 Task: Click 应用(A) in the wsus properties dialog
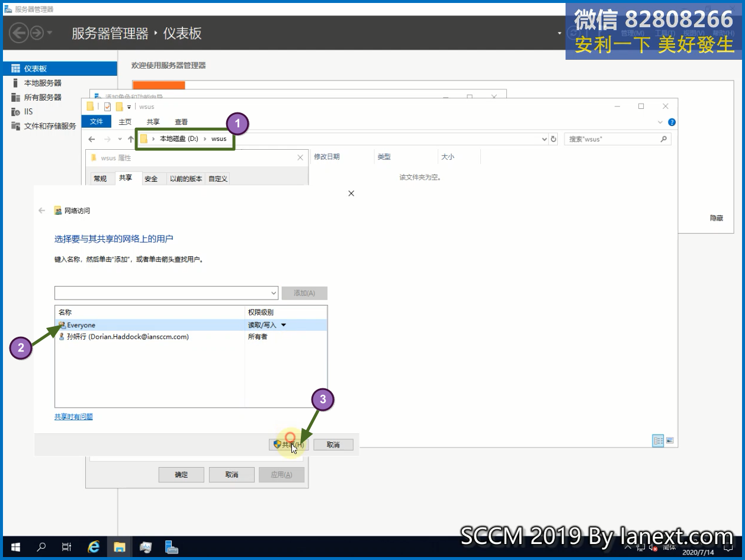pos(281,475)
